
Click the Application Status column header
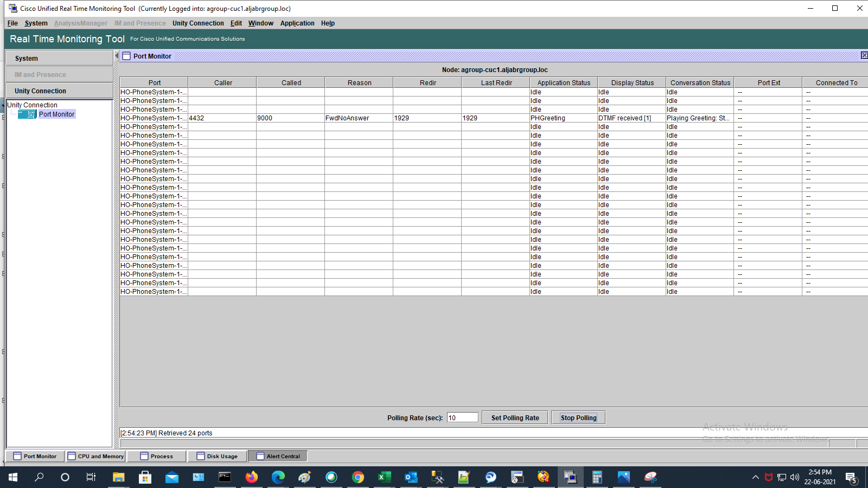[x=564, y=82]
